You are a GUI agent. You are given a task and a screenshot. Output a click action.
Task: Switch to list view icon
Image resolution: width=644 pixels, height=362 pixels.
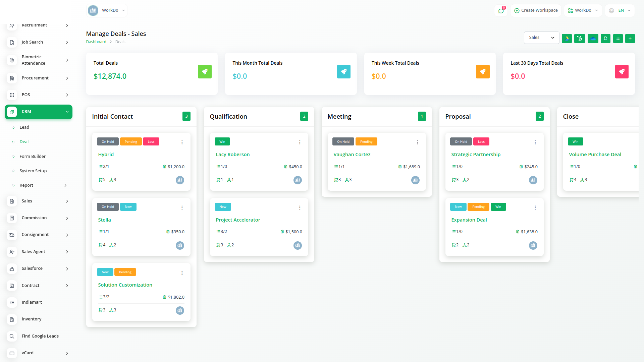coord(618,39)
